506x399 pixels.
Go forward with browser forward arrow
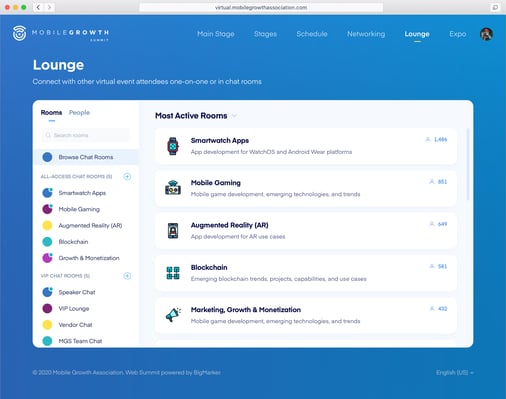pos(49,7)
